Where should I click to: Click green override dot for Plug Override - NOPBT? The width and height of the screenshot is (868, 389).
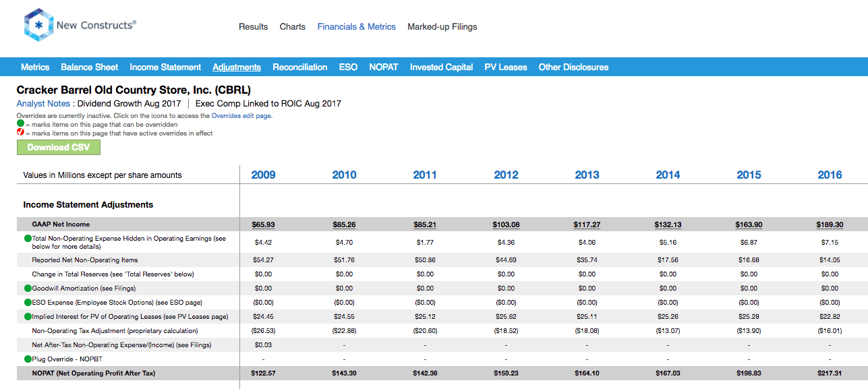28,359
